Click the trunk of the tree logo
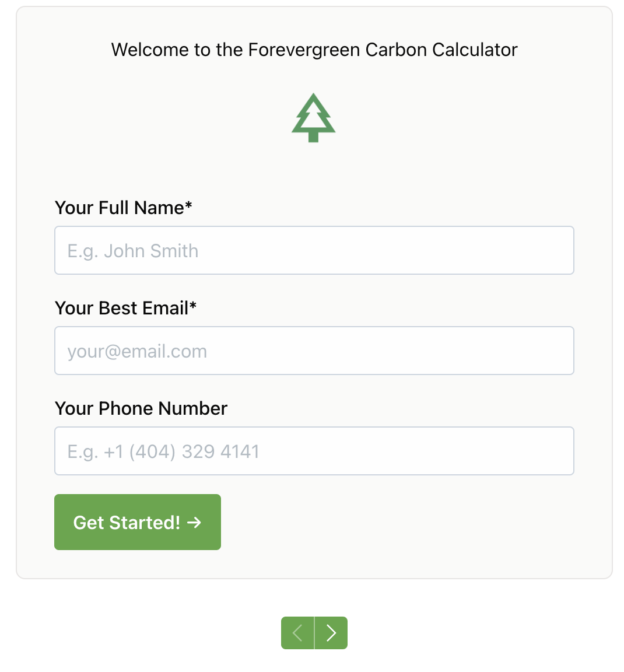Screen dimensions: 624x672 click(313, 137)
